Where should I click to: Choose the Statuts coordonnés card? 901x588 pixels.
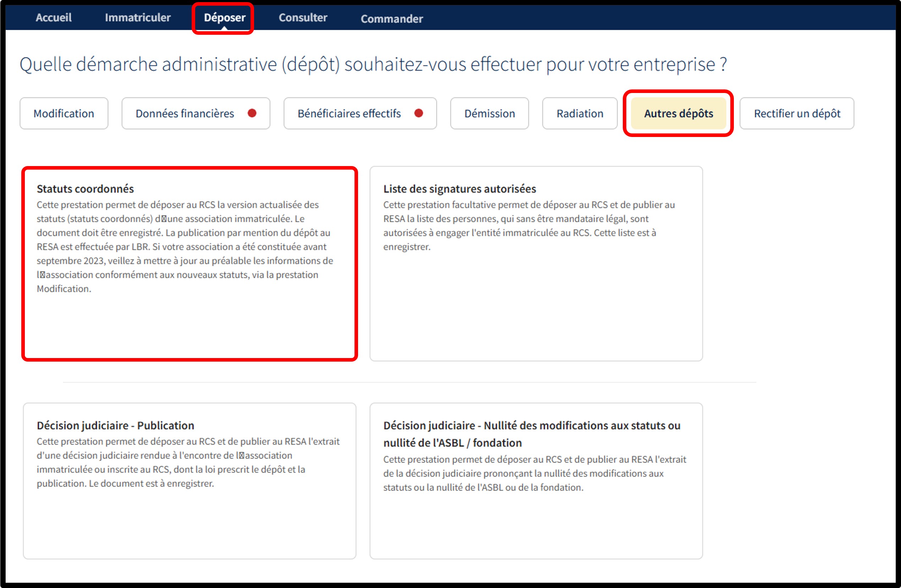coord(189,264)
